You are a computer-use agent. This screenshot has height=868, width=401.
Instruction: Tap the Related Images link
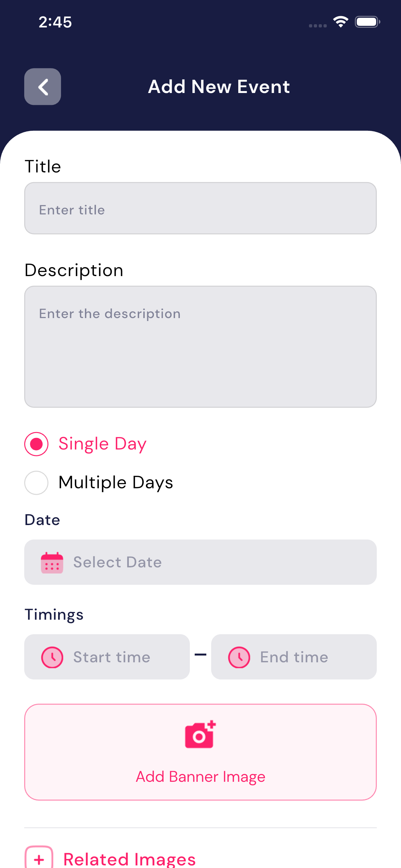(x=129, y=859)
